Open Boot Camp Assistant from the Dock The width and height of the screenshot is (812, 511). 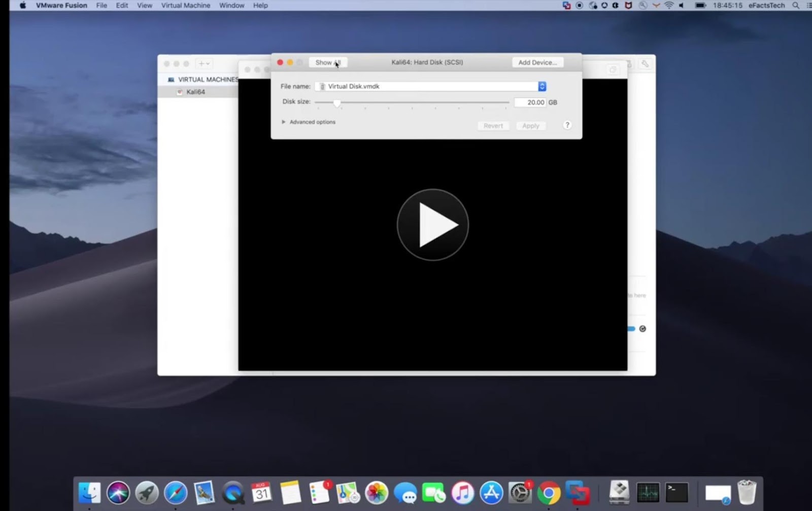coord(619,493)
